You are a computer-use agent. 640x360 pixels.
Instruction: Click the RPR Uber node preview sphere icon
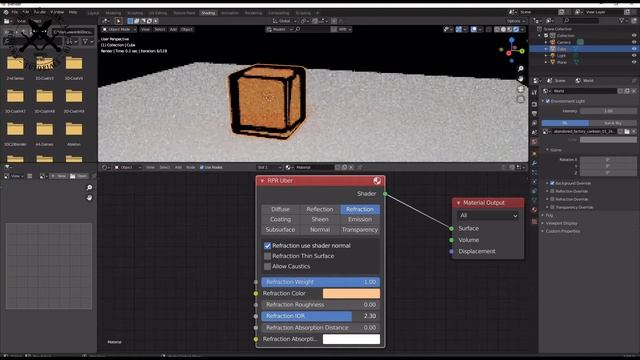coord(377,180)
